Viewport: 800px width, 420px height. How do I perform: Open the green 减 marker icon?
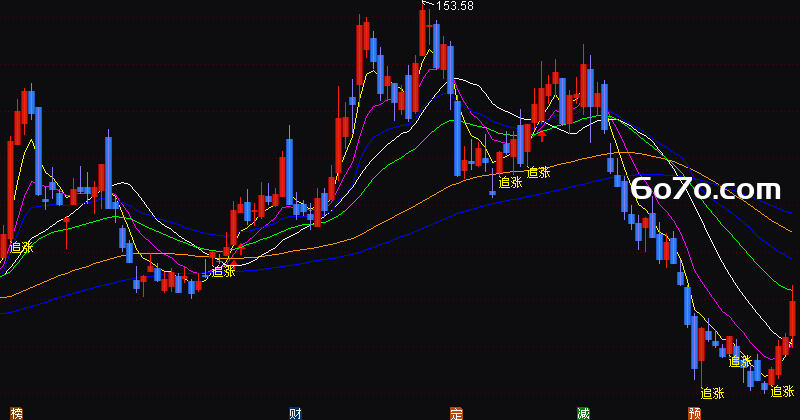pyautogui.click(x=583, y=413)
